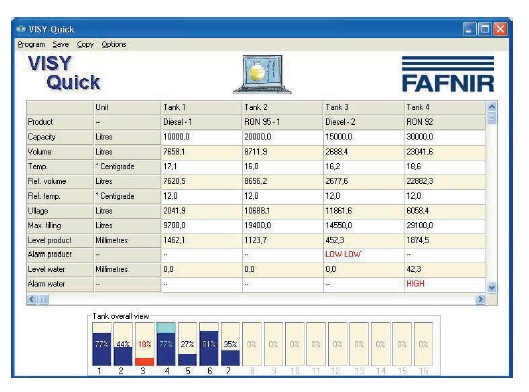The width and height of the screenshot is (529, 392).
Task: Open the Options menu
Action: coord(114,45)
